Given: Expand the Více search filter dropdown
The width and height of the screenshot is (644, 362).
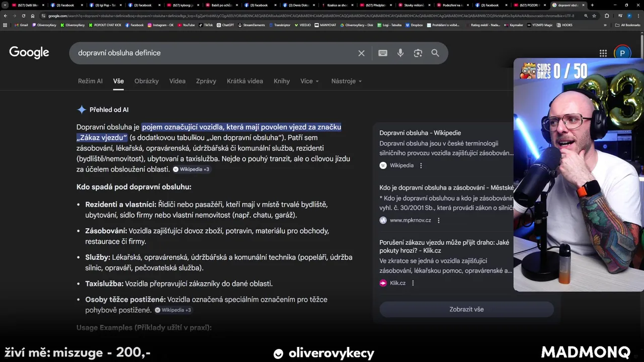Looking at the screenshot, I should pos(309,81).
